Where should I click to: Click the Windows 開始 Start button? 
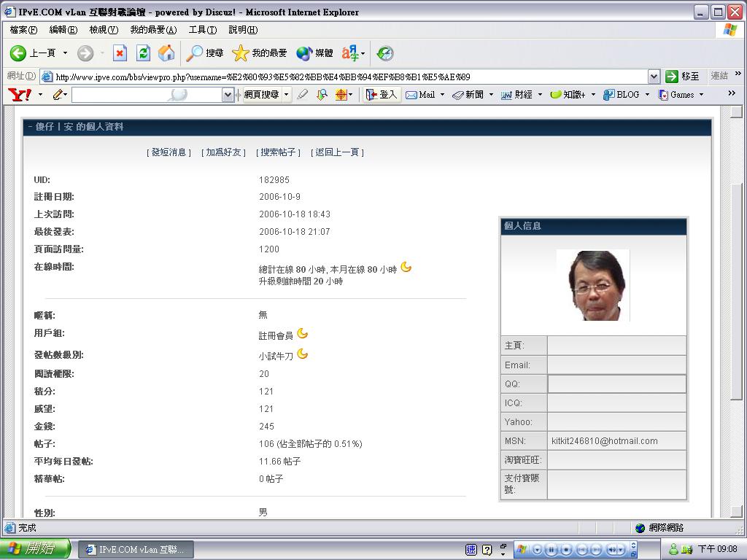coord(35,549)
